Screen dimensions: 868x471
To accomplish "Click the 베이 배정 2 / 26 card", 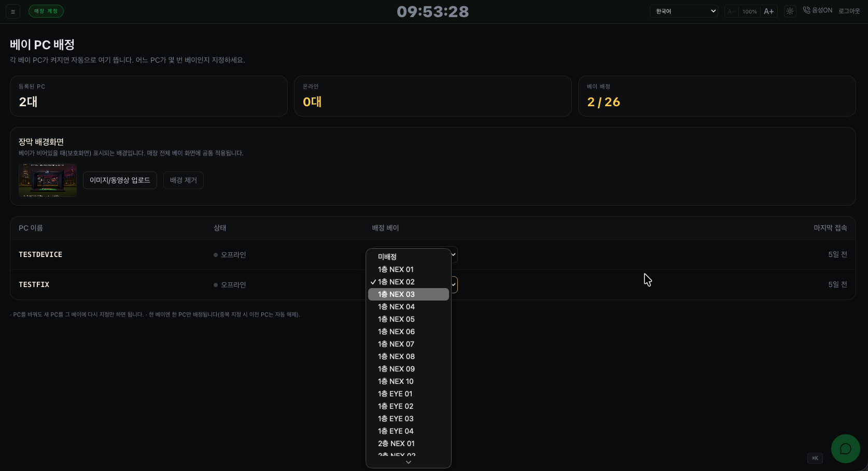I will point(717,96).
